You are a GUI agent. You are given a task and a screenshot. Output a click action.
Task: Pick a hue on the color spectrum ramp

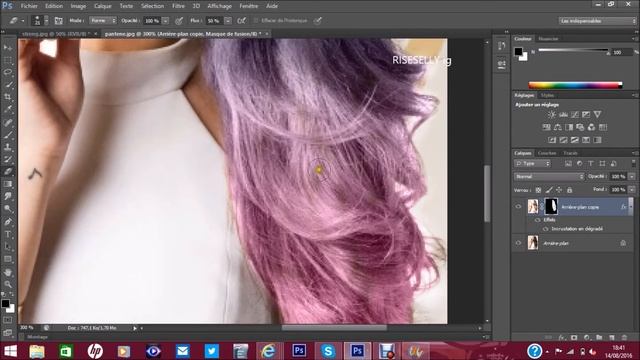(x=575, y=85)
